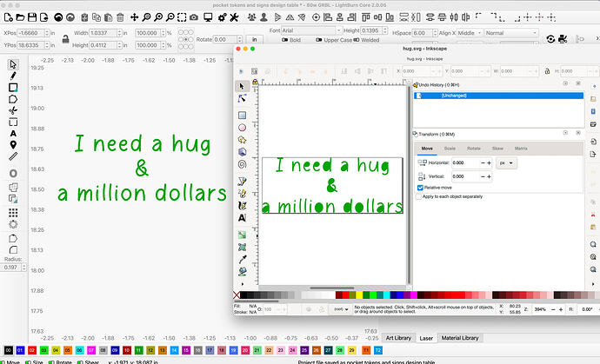This screenshot has width=600, height=364.
Task: Switch to the Scale tab
Action: (451, 149)
